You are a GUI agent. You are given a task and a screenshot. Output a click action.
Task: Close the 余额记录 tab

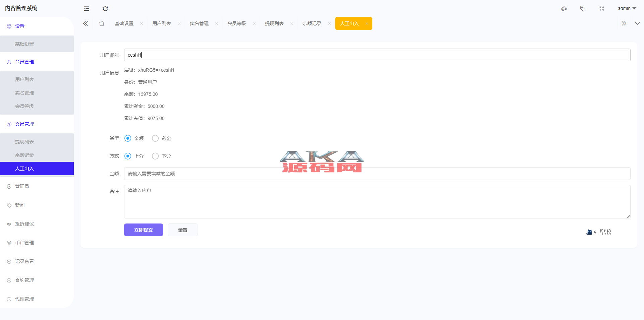[x=329, y=23]
